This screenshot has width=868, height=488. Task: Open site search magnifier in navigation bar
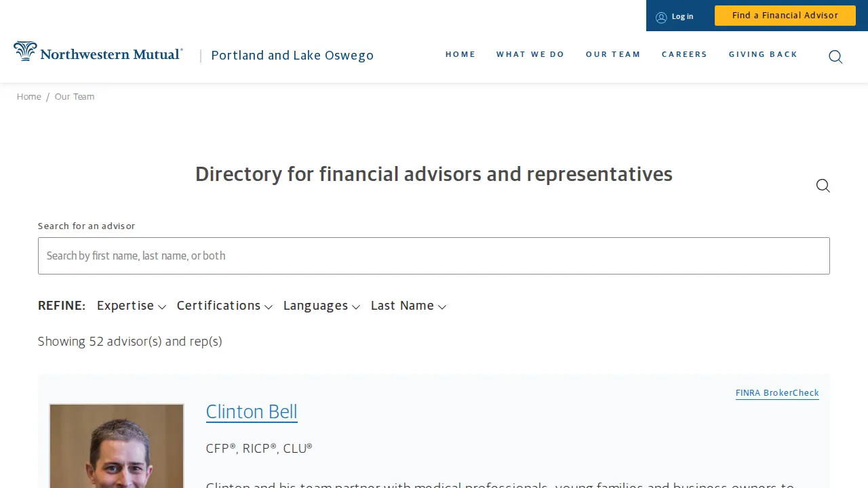pos(835,57)
